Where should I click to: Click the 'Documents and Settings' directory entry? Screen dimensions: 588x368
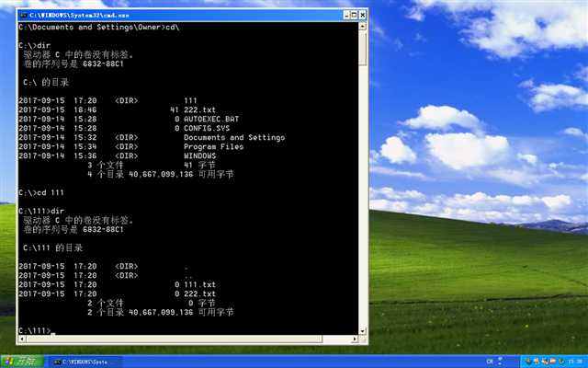[x=234, y=137]
